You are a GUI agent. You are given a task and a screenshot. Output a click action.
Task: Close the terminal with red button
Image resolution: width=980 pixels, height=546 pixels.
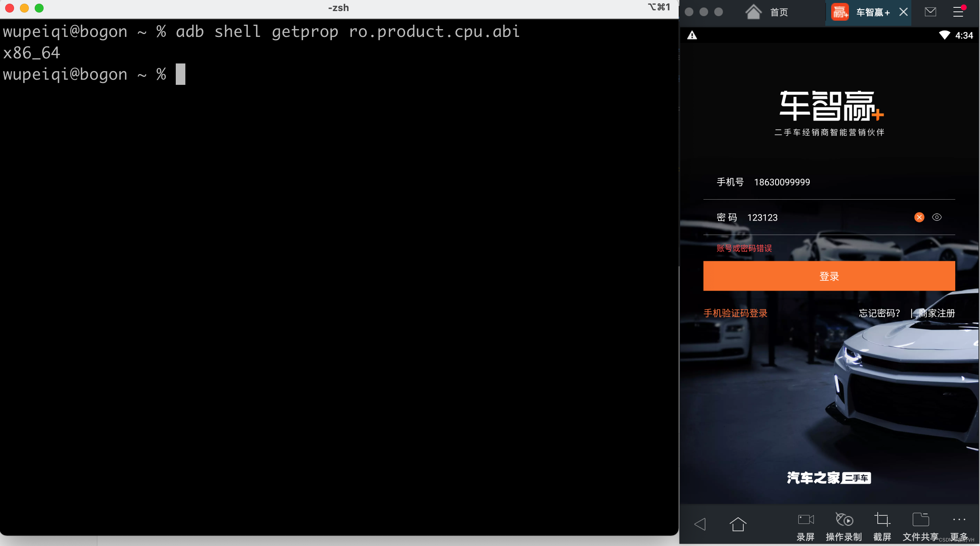point(10,8)
